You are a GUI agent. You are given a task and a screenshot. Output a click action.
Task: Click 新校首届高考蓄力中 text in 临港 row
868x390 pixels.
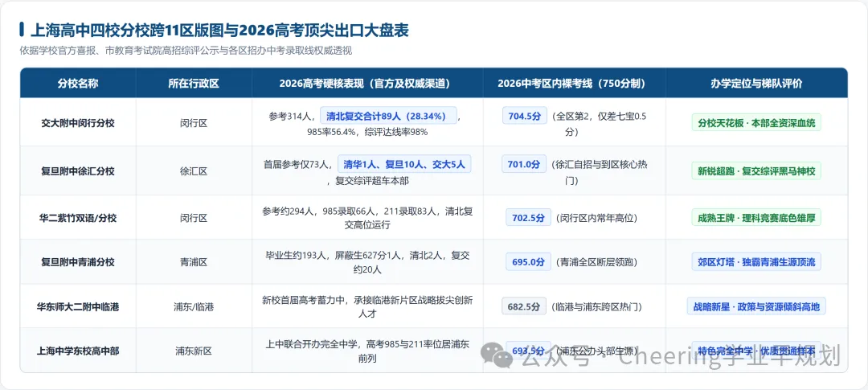point(302,300)
